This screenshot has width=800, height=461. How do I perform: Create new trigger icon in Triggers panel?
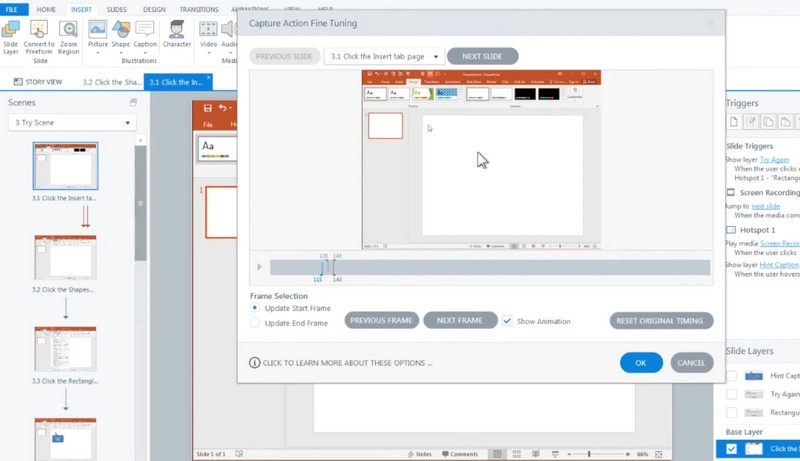point(734,122)
